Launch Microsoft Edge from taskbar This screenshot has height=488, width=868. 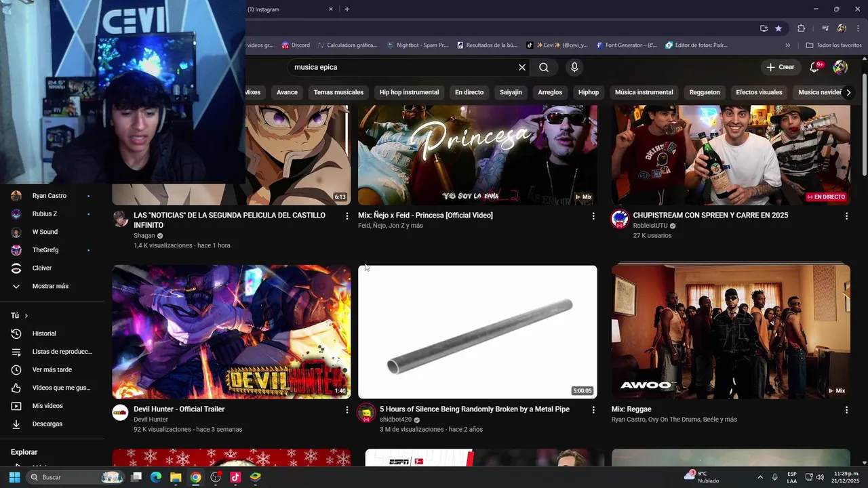[156, 477]
